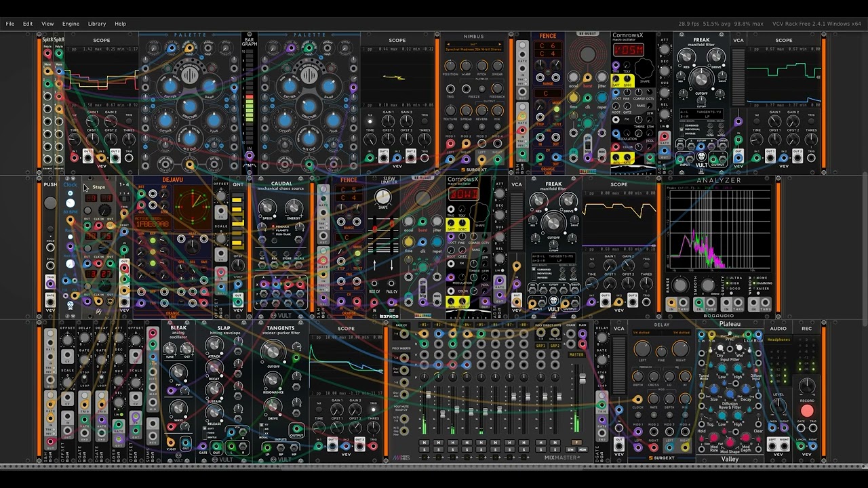The width and height of the screenshot is (868, 488).
Task: Click the CUTOFF knob on Tangents filter
Action: (273, 352)
